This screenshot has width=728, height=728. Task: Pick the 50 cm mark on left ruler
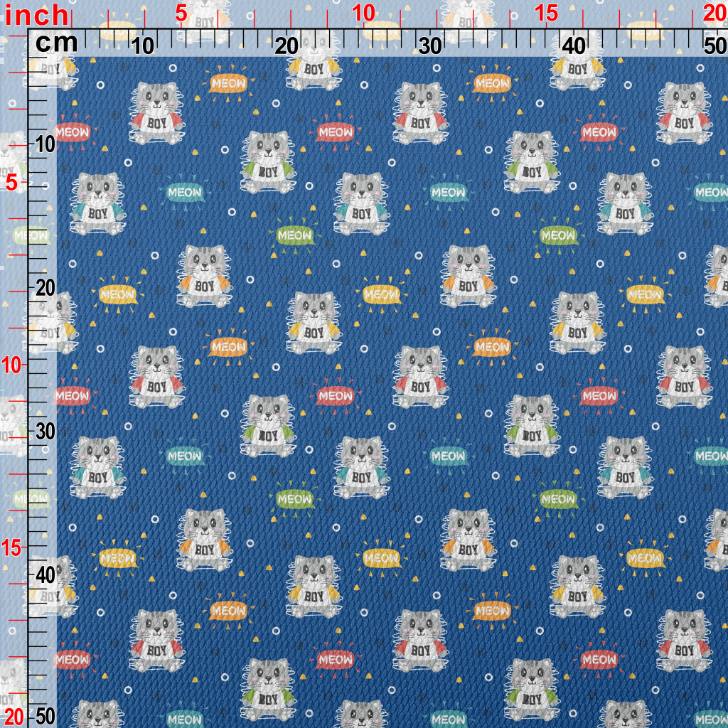pyautogui.click(x=45, y=715)
